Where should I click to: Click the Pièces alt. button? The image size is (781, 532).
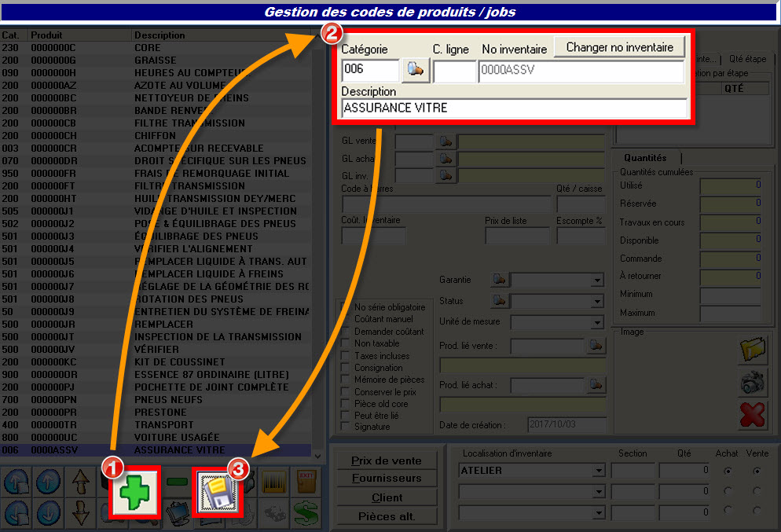click(387, 516)
